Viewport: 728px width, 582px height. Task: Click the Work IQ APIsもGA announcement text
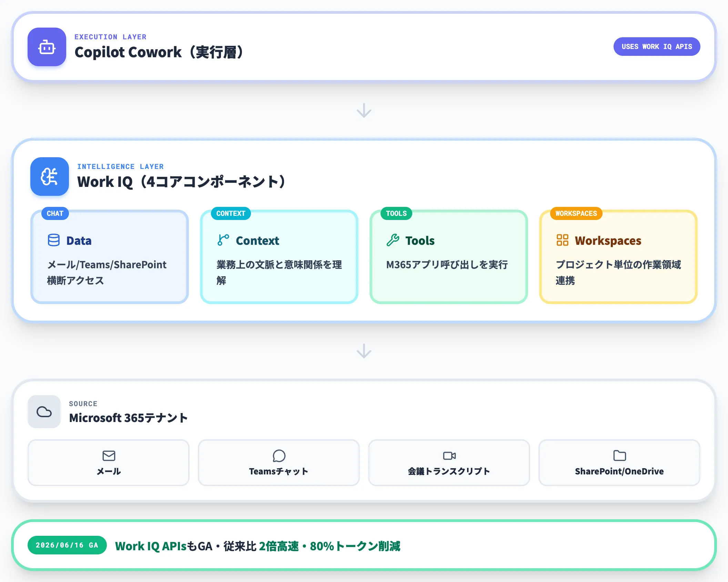coord(257,546)
